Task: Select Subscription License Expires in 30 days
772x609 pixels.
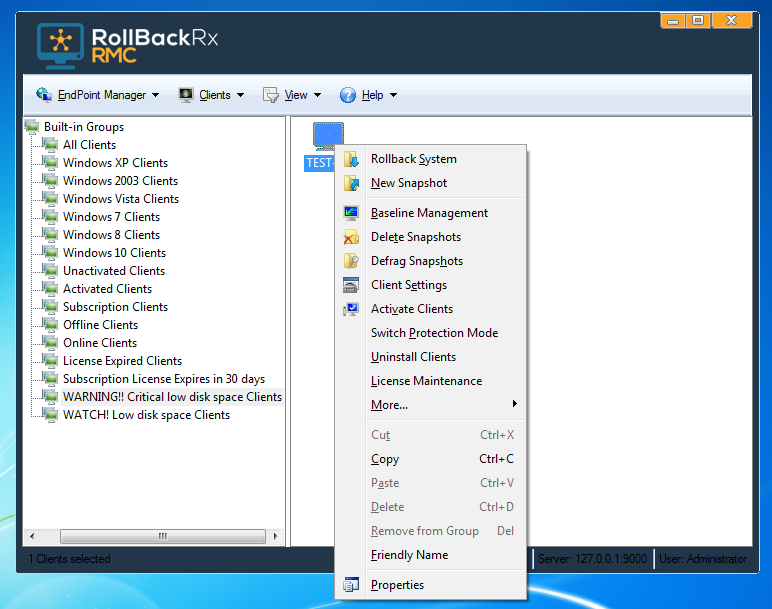Action: click(163, 379)
